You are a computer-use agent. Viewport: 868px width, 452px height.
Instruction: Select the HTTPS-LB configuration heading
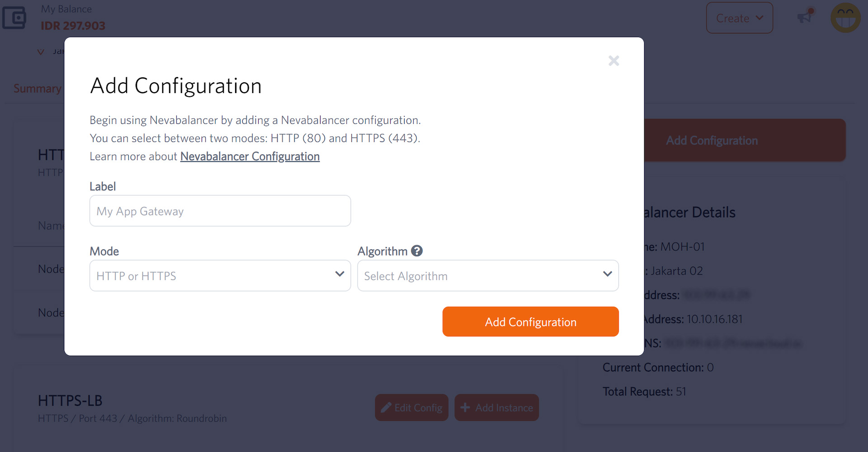click(70, 400)
